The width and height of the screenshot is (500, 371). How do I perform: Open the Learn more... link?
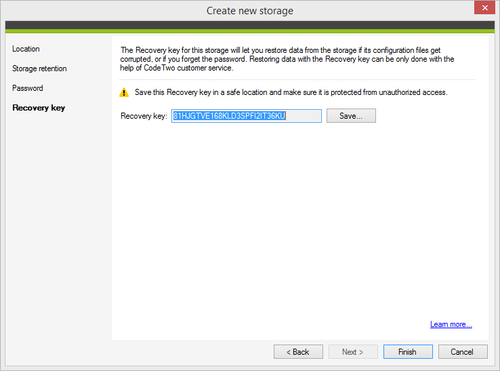click(x=451, y=324)
